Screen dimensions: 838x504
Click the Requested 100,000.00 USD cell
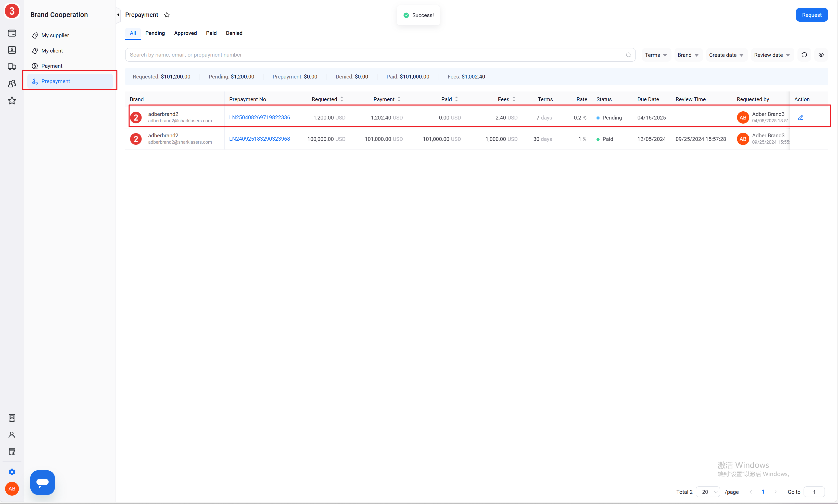326,139
